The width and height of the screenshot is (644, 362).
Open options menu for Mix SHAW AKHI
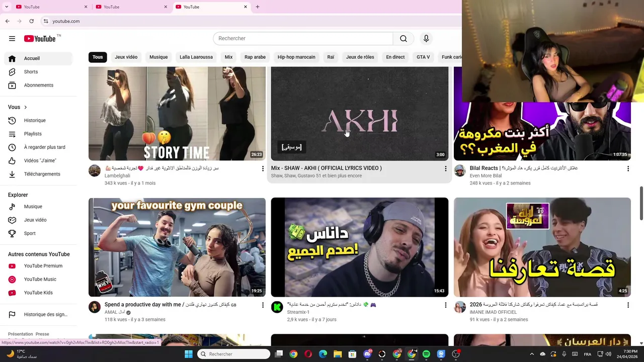(x=445, y=168)
